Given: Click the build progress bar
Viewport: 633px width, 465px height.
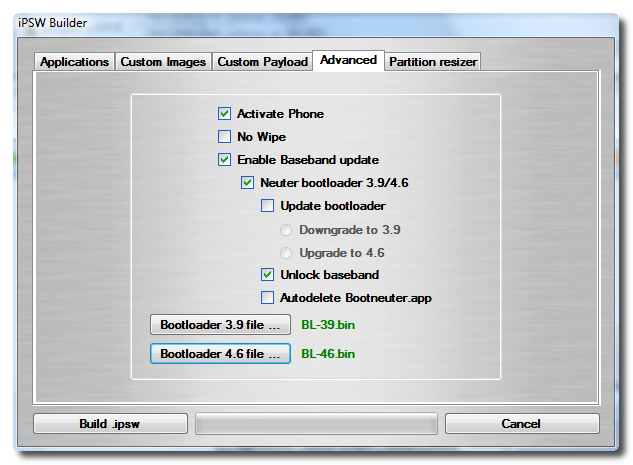Looking at the screenshot, I should click(316, 424).
